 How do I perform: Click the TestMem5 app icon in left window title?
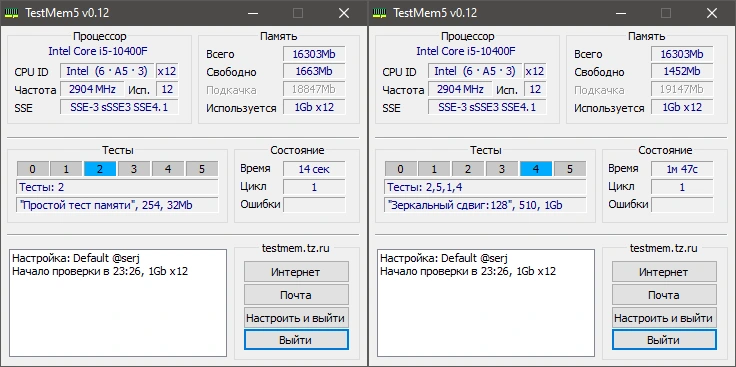(x=12, y=13)
